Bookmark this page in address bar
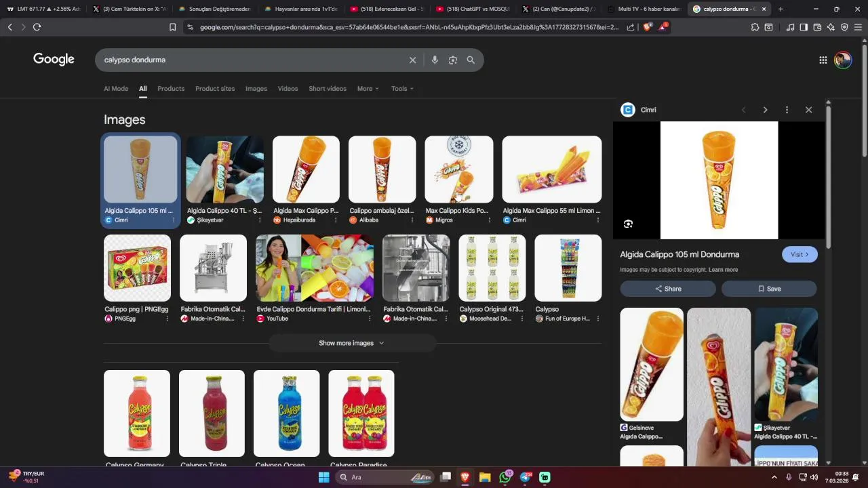This screenshot has height=488, width=868. pos(172,27)
